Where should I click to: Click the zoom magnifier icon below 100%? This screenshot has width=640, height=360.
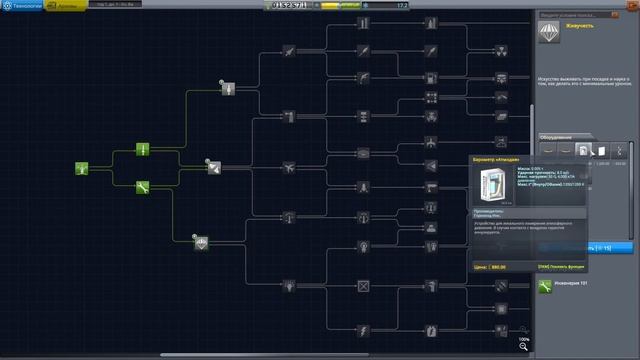pyautogui.click(x=524, y=347)
